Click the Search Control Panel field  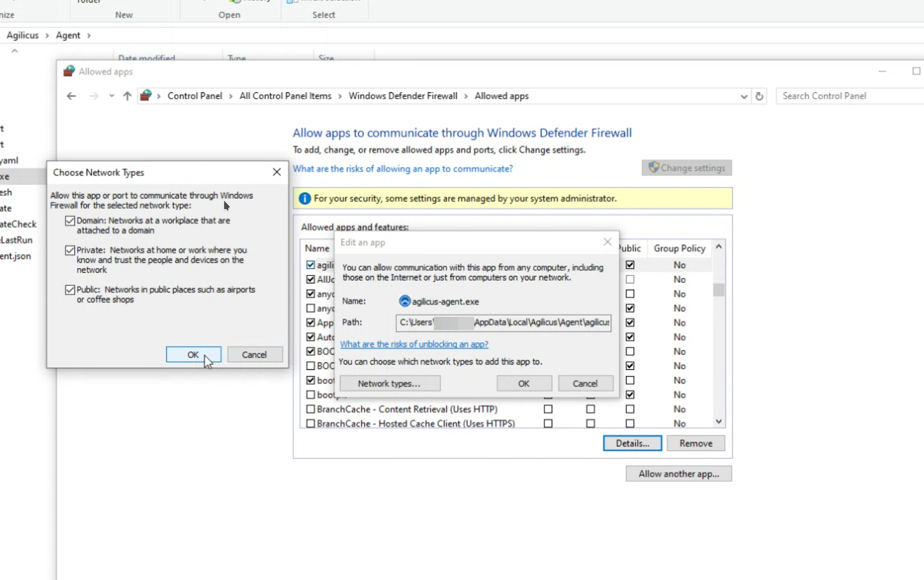tap(850, 96)
